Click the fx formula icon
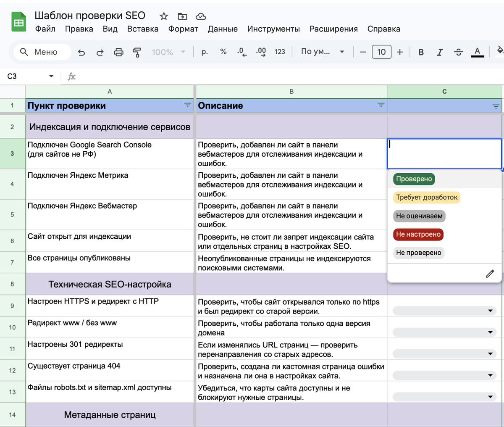504x427 pixels. pos(72,76)
